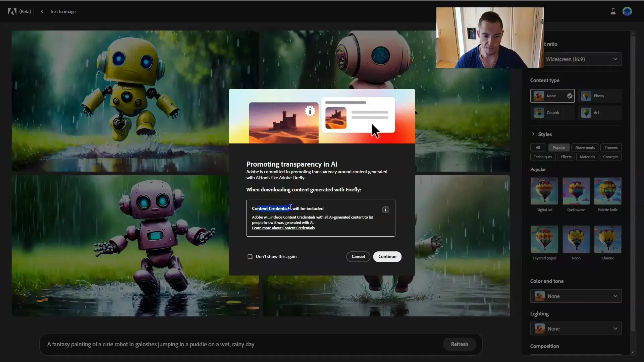The height and width of the screenshot is (362, 644).
Task: Click Continue to download with credentials
Action: (387, 256)
